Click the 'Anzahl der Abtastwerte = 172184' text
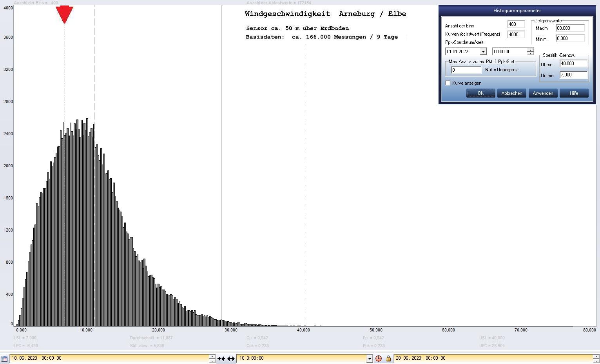Image resolution: width=600 pixels, height=364 pixels. coord(279,3)
